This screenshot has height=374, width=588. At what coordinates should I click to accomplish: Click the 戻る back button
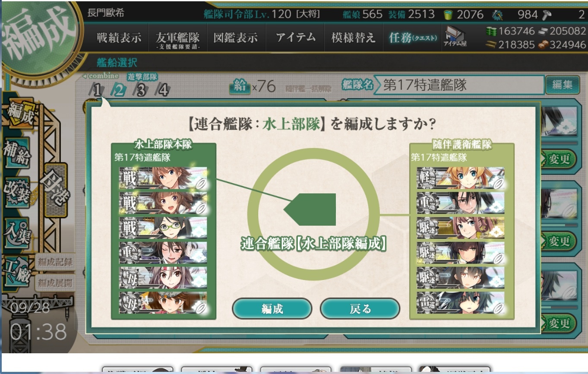(x=360, y=308)
